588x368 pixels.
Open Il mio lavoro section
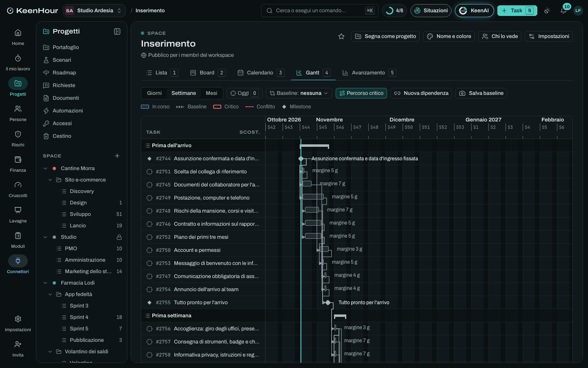point(18,63)
